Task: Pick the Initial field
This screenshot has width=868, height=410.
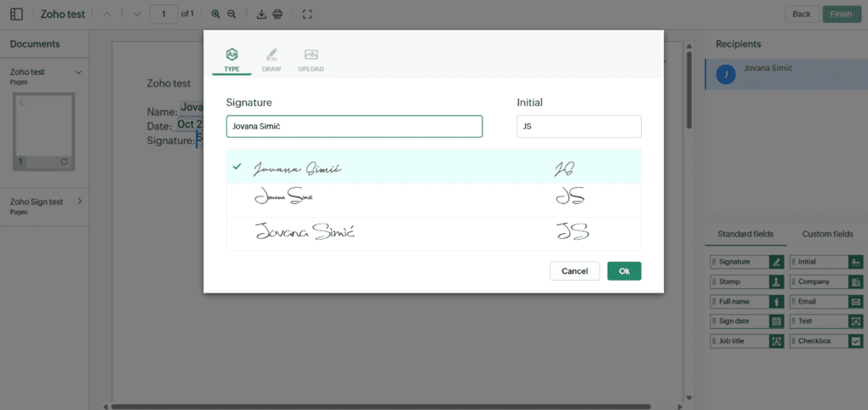Action: [826, 262]
